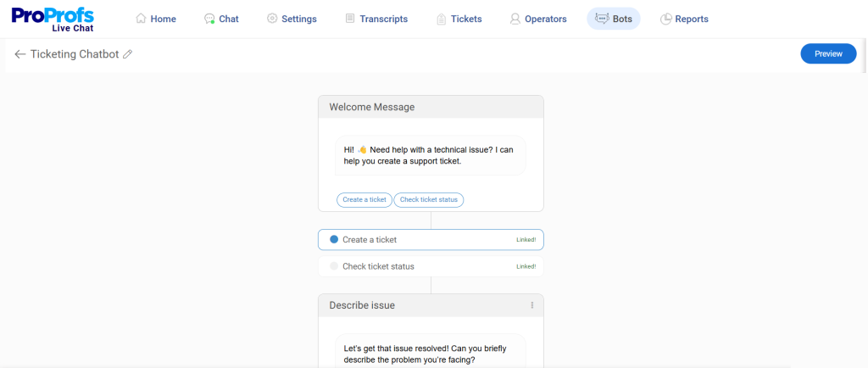This screenshot has height=368, width=868.
Task: Go to Home via house icon
Action: pyautogui.click(x=142, y=19)
